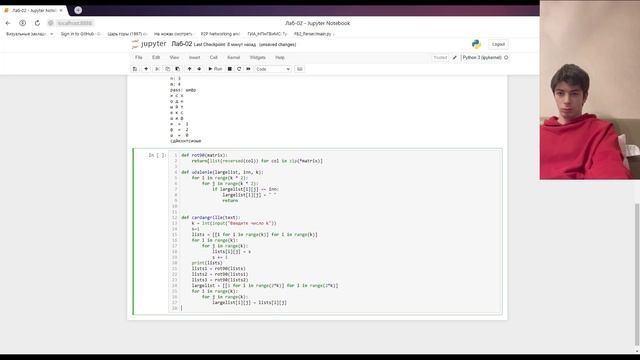Image resolution: width=640 pixels, height=360 pixels.
Task: Click the kernel idle status circle
Action: point(506,58)
